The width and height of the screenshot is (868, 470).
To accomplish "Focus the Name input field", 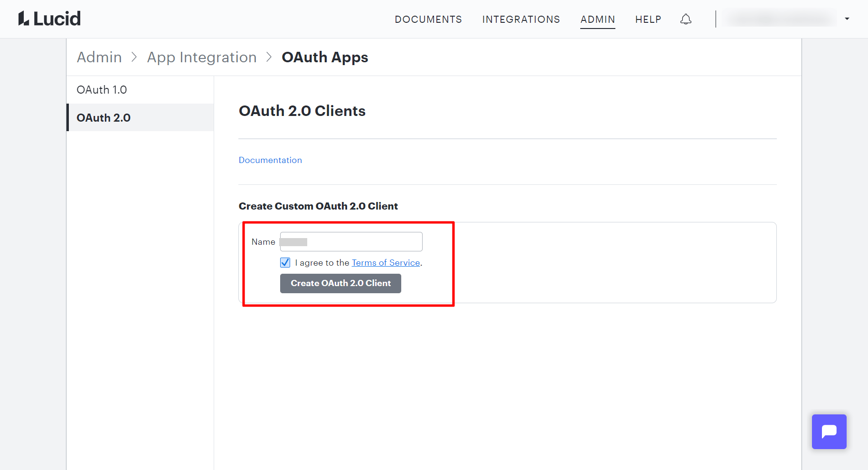I will click(x=351, y=241).
